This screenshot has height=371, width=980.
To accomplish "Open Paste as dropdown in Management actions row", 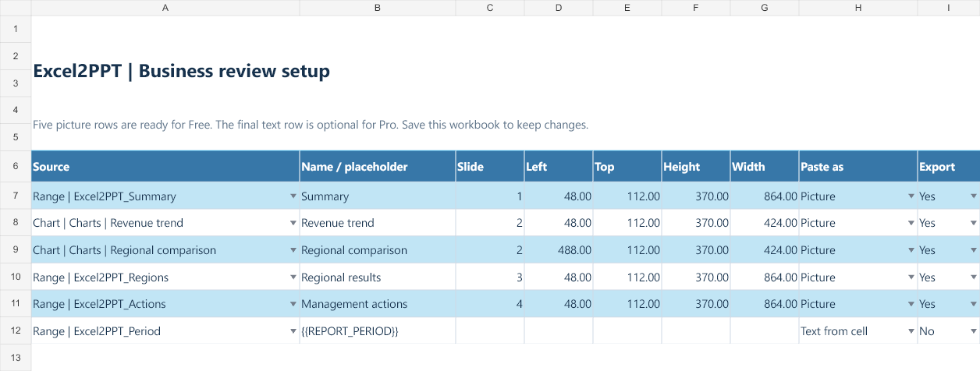I will pyautogui.click(x=911, y=304).
